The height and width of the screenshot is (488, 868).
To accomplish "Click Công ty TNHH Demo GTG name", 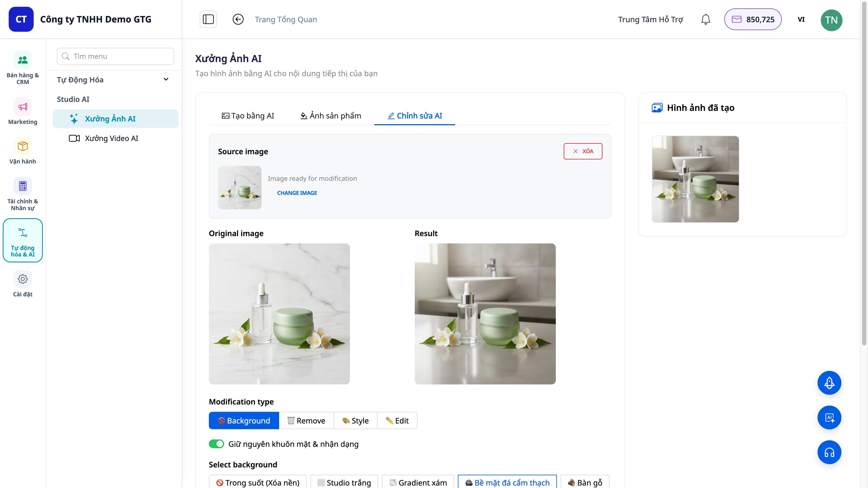I will [96, 19].
